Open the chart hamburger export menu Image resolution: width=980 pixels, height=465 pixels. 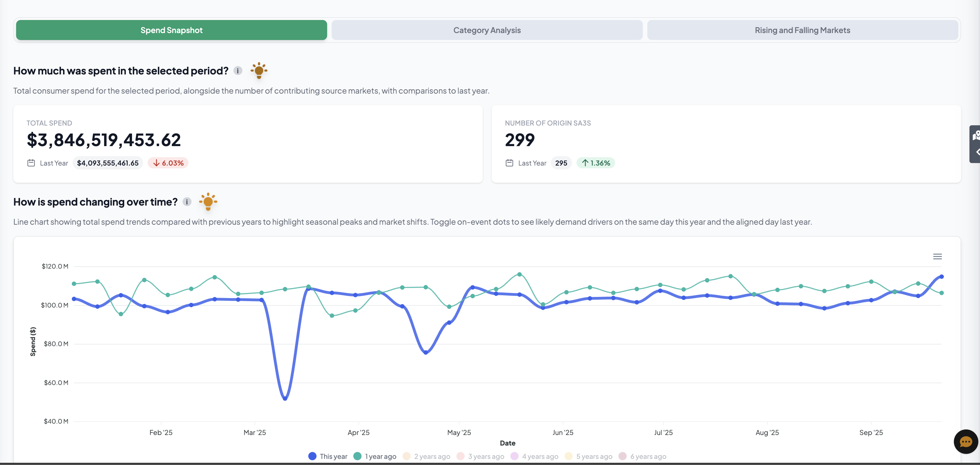[937, 257]
